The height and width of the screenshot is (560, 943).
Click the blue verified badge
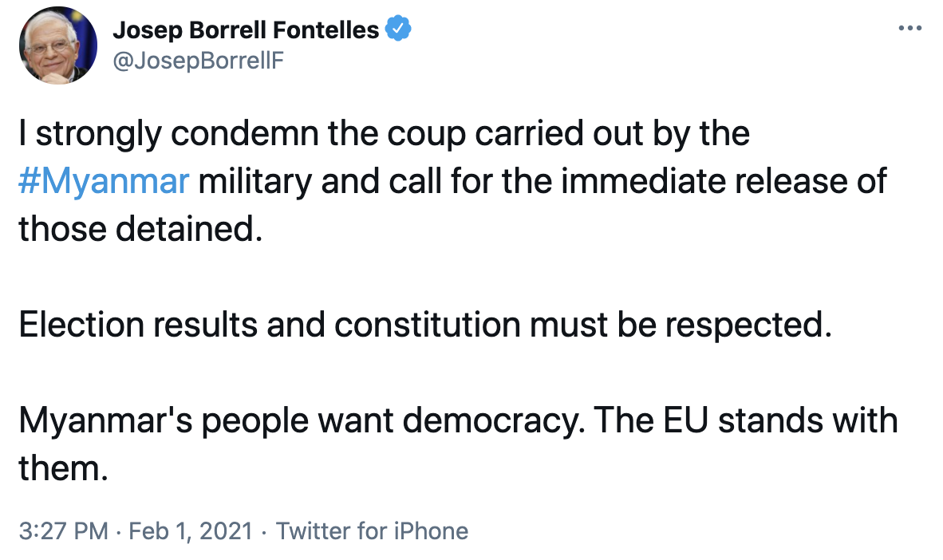click(x=398, y=30)
